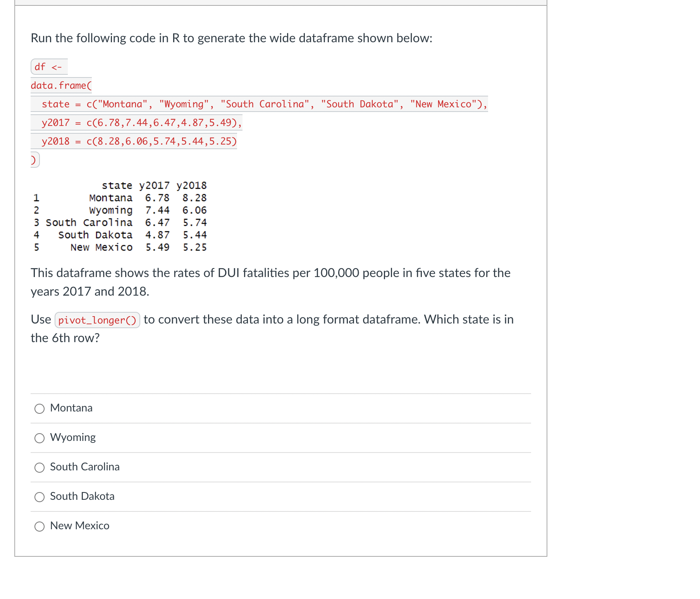This screenshot has width=700, height=599.
Task: Click the New Mexico answer label text
Action: pyautogui.click(x=79, y=526)
